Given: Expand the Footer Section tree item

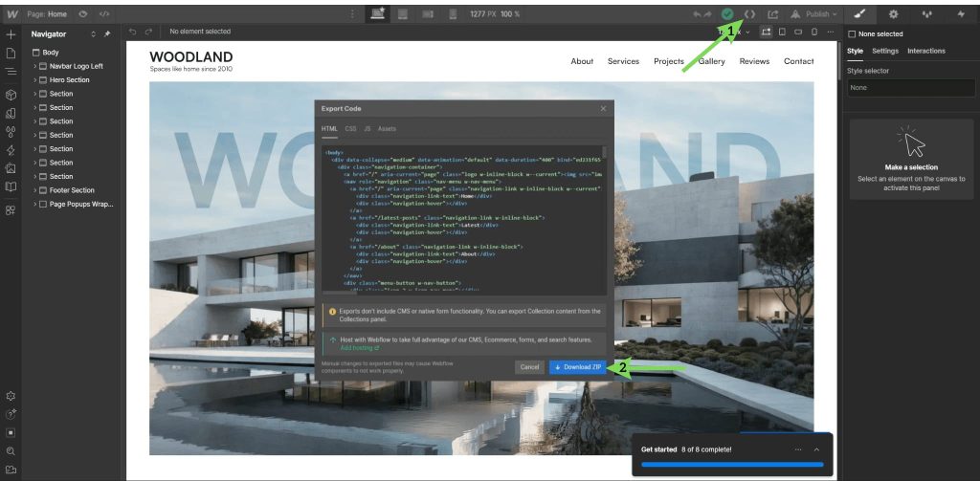Looking at the screenshot, I should click(x=35, y=190).
